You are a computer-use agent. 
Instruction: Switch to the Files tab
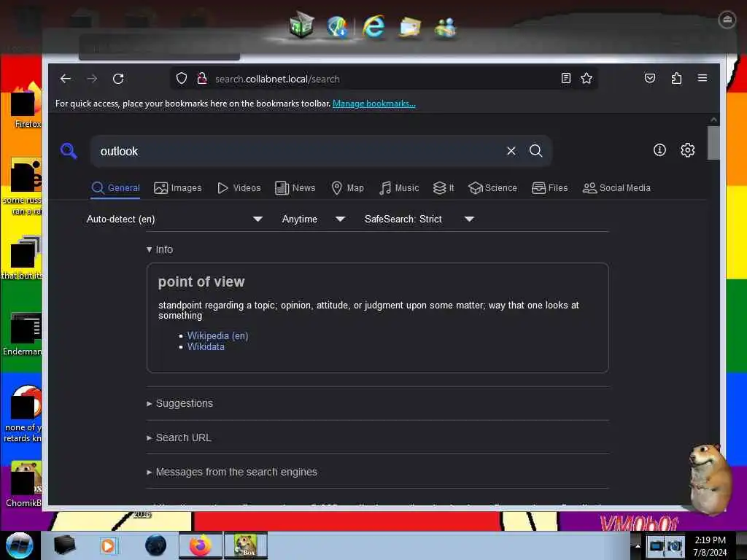coord(550,188)
